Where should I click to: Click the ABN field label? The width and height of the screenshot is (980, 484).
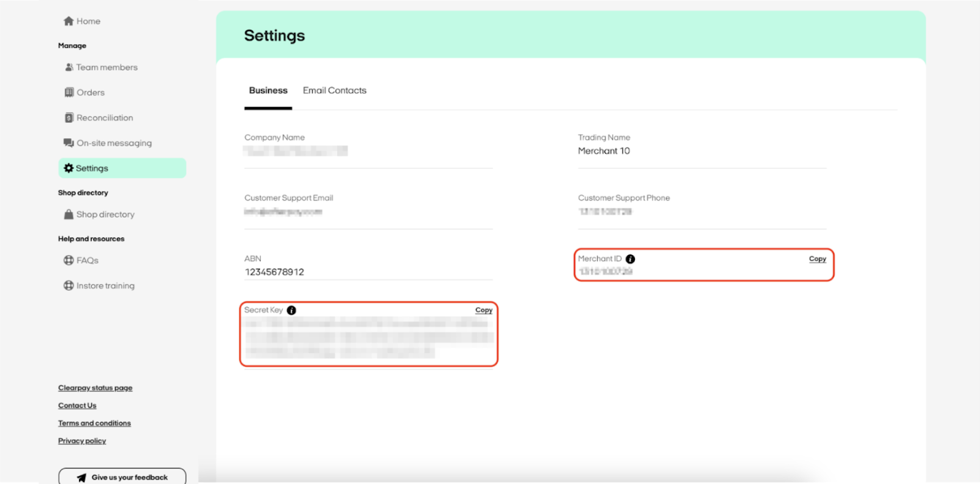(253, 258)
